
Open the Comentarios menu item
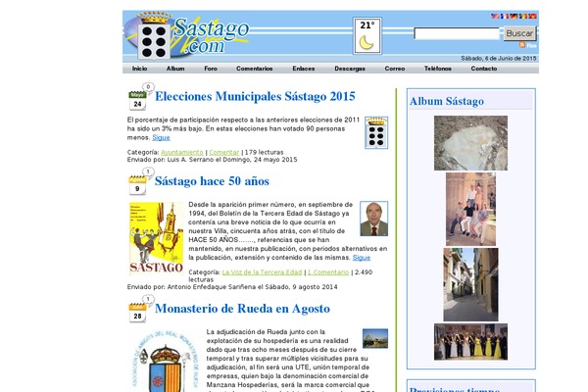(254, 69)
